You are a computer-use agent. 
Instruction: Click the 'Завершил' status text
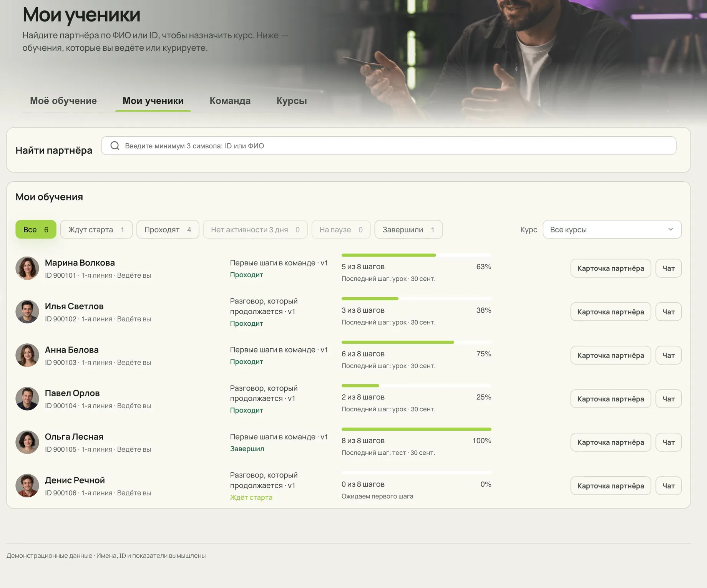[x=247, y=449]
